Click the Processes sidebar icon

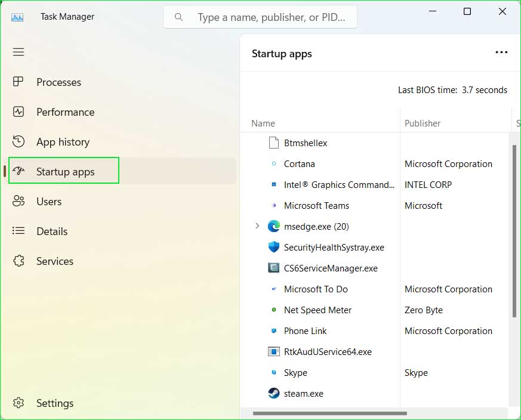pos(18,82)
